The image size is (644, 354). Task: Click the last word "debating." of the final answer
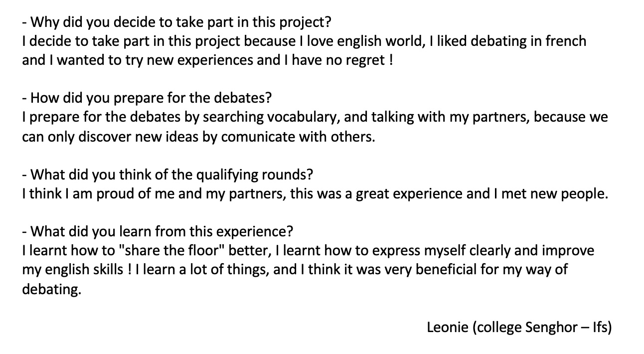[x=51, y=289]
